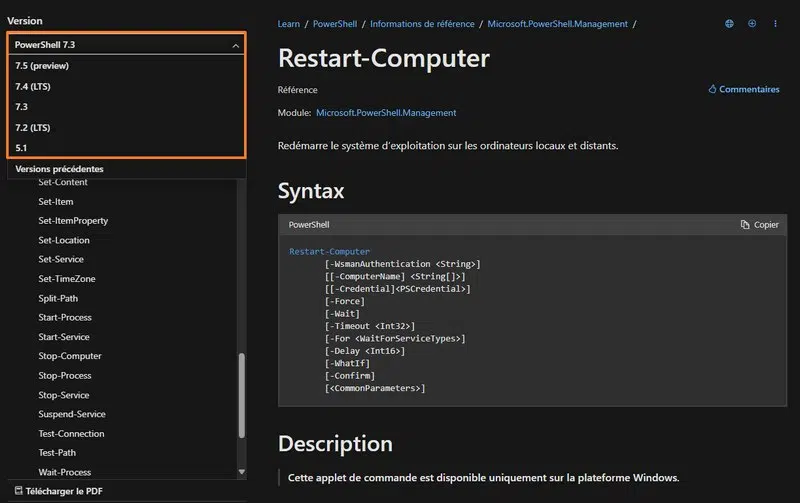The width and height of the screenshot is (800, 503).
Task: Click the globe language icon
Action: pos(729,24)
